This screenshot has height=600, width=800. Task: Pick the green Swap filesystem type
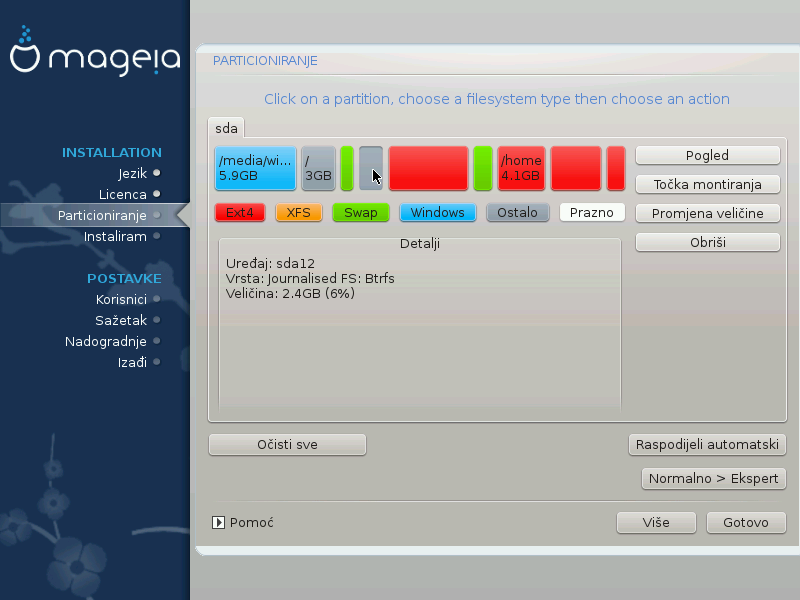(361, 212)
